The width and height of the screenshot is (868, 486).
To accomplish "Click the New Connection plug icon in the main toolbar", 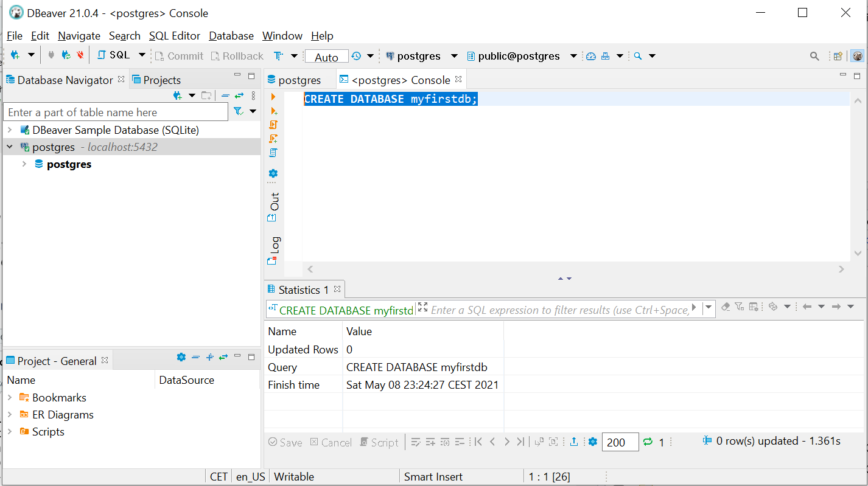I will pyautogui.click(x=15, y=55).
